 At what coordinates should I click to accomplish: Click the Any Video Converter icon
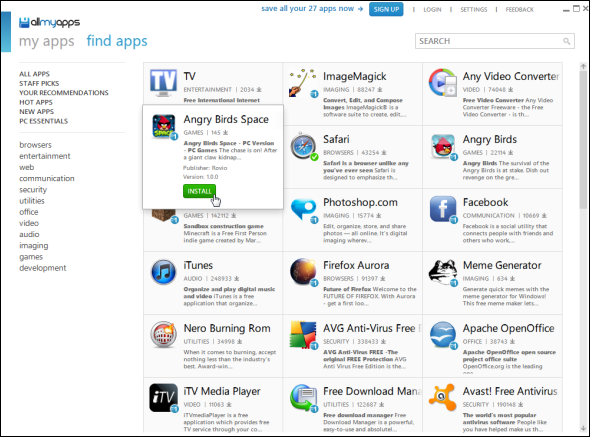coord(442,82)
